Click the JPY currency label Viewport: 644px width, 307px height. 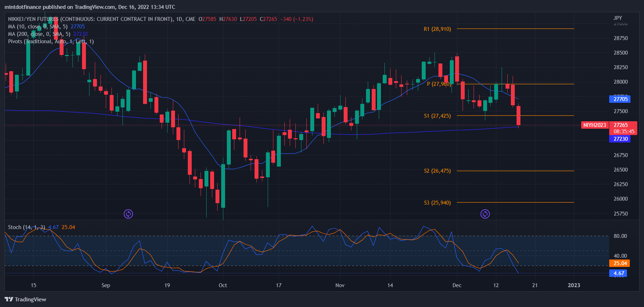pyautogui.click(x=618, y=18)
